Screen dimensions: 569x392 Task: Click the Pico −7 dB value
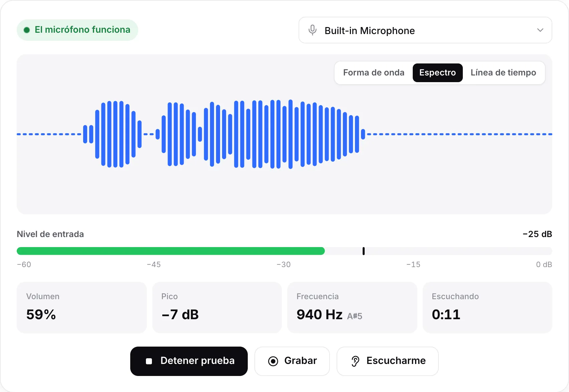tap(180, 315)
